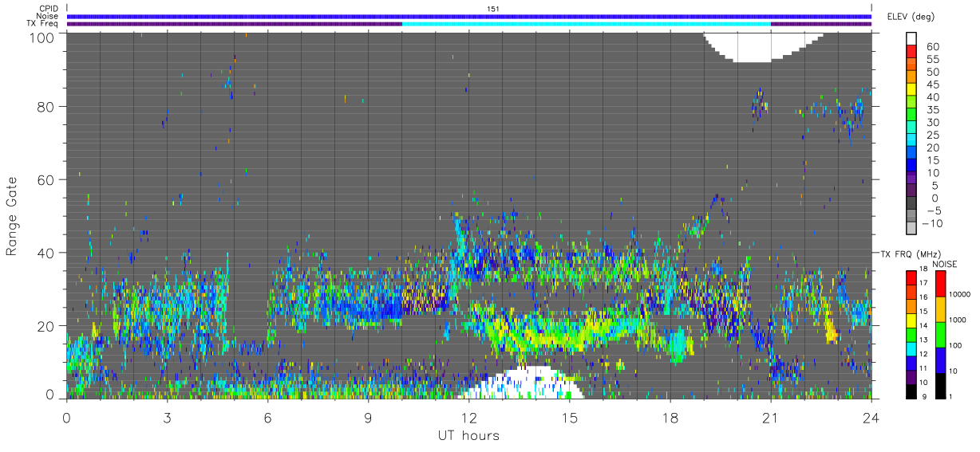Click ELEV colorbar label 45
Viewport: 980px width, 452px height.
(935, 85)
